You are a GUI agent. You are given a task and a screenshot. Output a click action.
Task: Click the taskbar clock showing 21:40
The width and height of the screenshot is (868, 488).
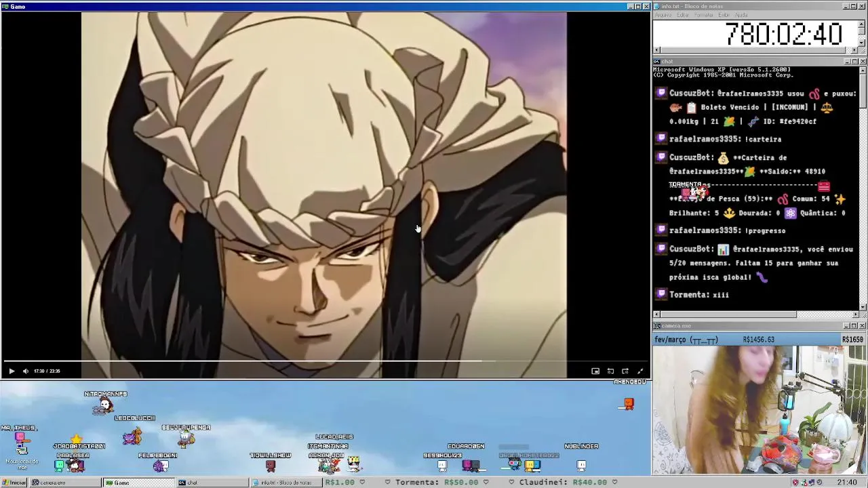(x=847, y=483)
